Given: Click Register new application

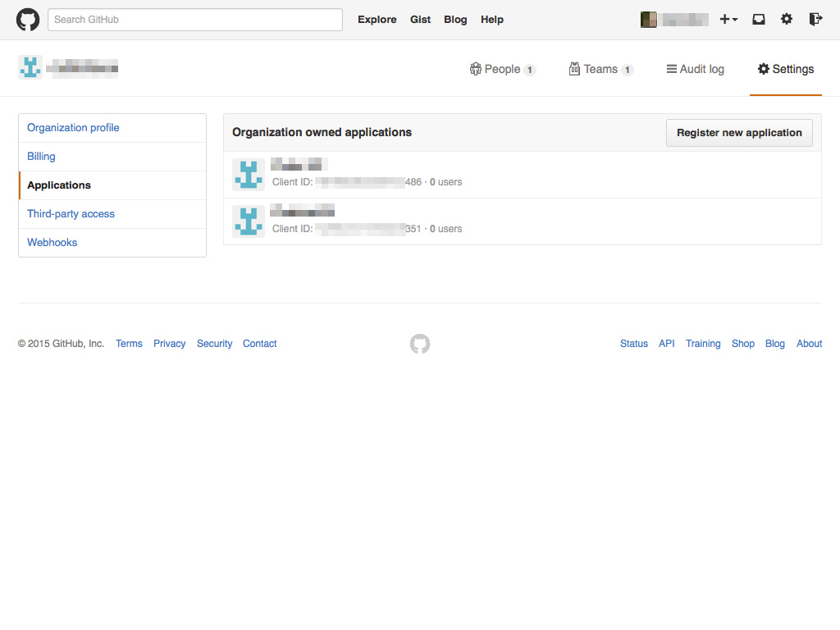Looking at the screenshot, I should pos(739,132).
